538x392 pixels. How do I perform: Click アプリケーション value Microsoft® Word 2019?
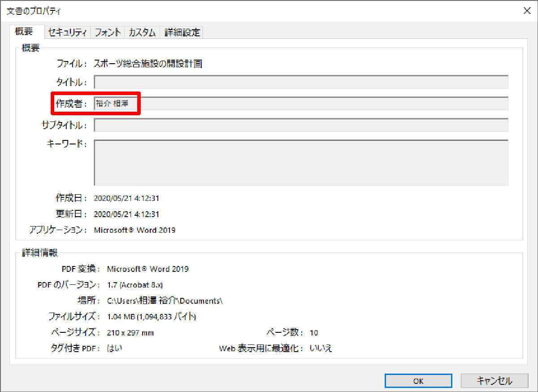(134, 230)
